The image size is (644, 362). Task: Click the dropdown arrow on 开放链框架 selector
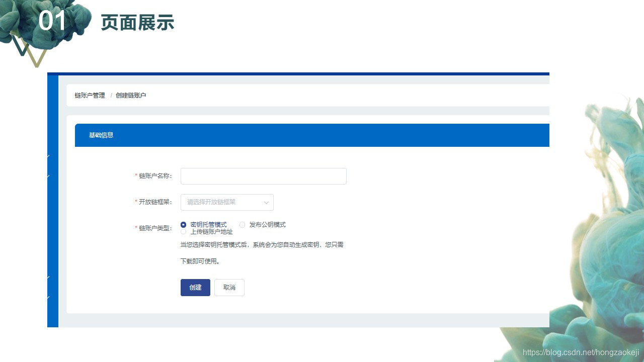point(266,202)
